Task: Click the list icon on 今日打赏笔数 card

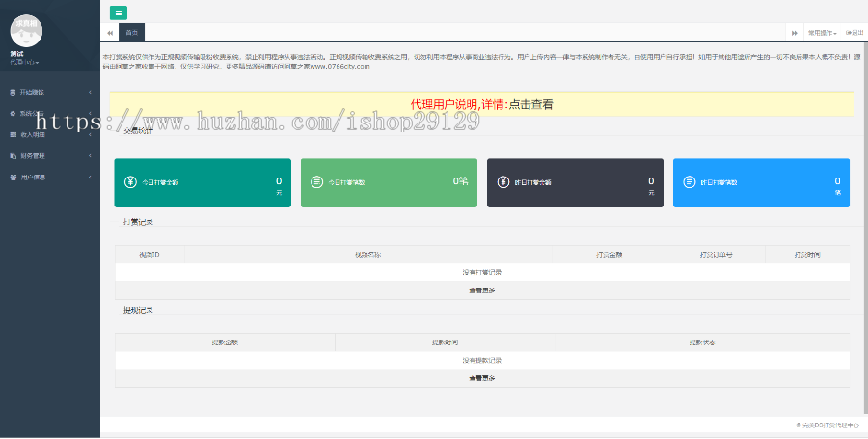Action: [316, 182]
